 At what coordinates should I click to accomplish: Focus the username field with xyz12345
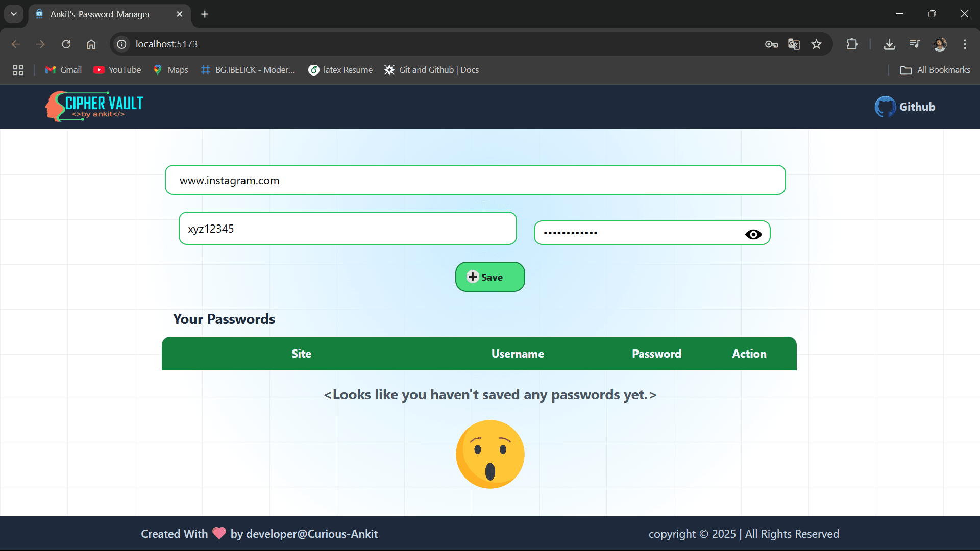[348, 229]
